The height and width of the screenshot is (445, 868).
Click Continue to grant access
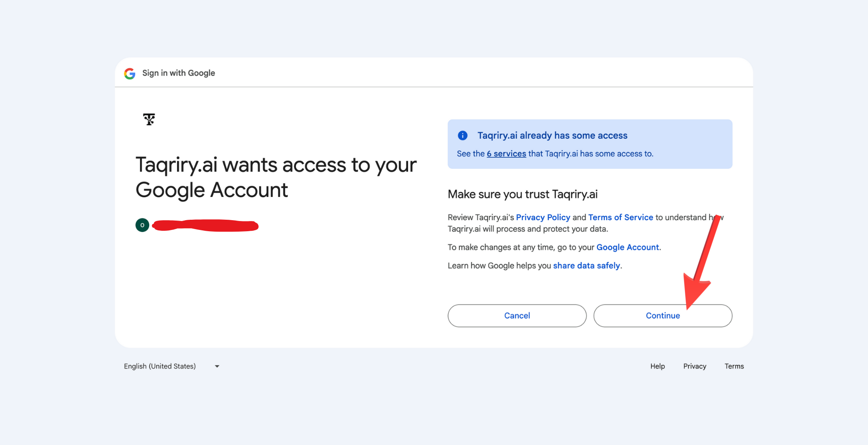[x=662, y=316]
